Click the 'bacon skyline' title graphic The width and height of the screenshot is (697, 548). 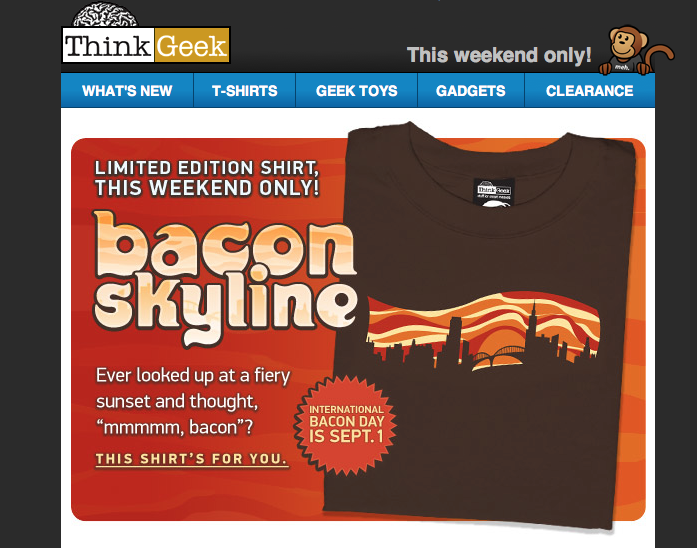coord(225,278)
